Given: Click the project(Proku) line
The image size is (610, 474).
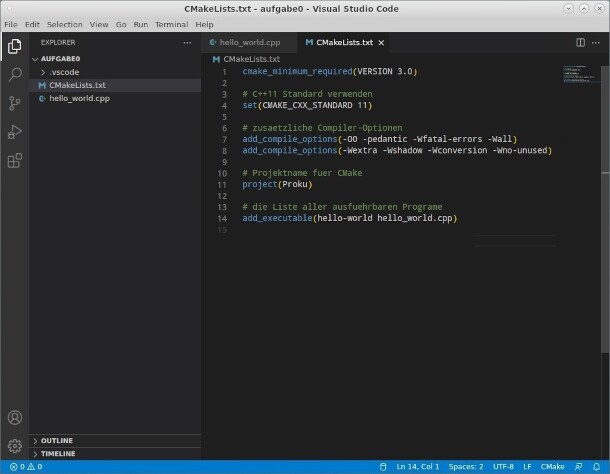Looking at the screenshot, I should pyautogui.click(x=277, y=184).
